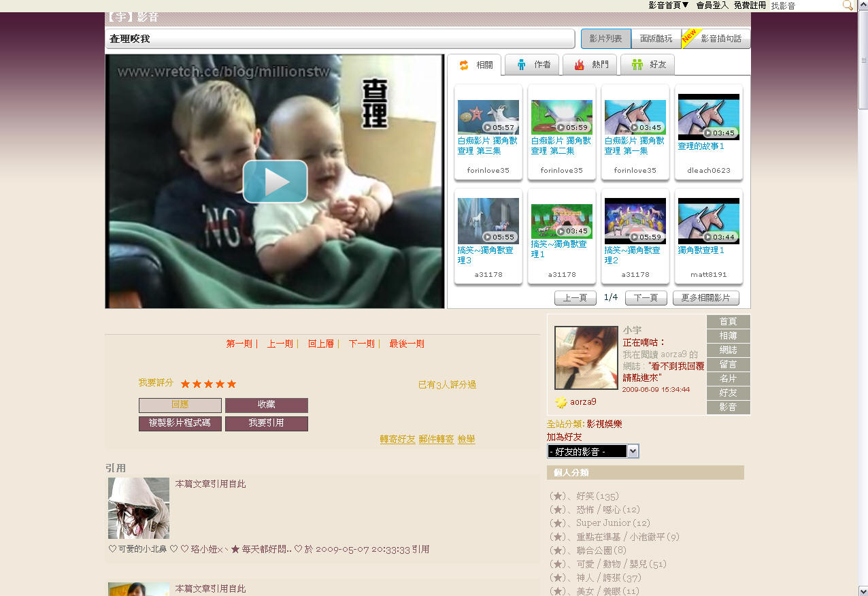Click the 收藏 button

[x=267, y=405]
